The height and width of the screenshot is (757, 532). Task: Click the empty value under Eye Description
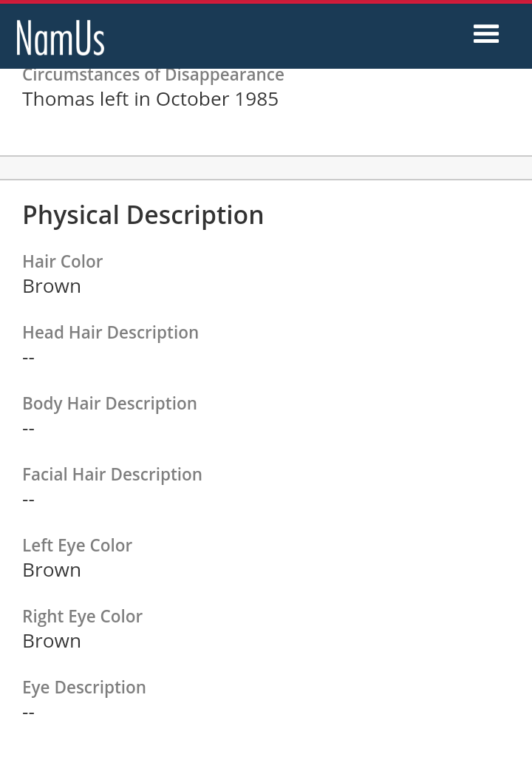(29, 712)
